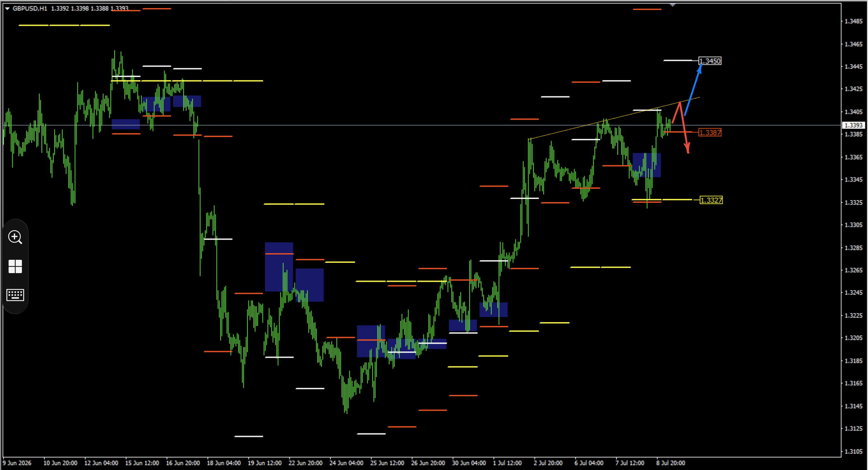Screen dimensions: 868x470
Task: Click the chart shift triangle marker at top
Action: tap(673, 5)
